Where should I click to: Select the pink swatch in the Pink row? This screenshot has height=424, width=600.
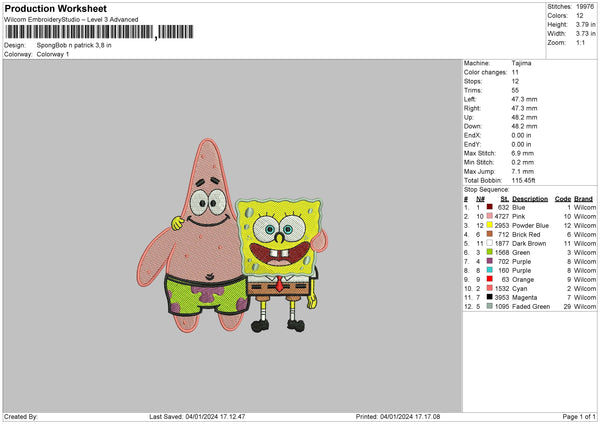tap(489, 216)
